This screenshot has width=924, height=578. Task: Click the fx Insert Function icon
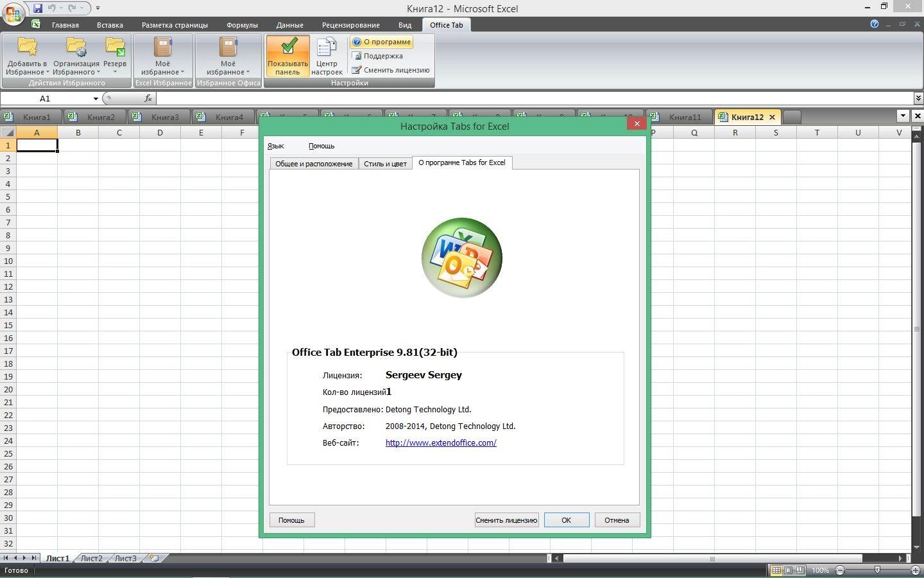click(x=148, y=98)
